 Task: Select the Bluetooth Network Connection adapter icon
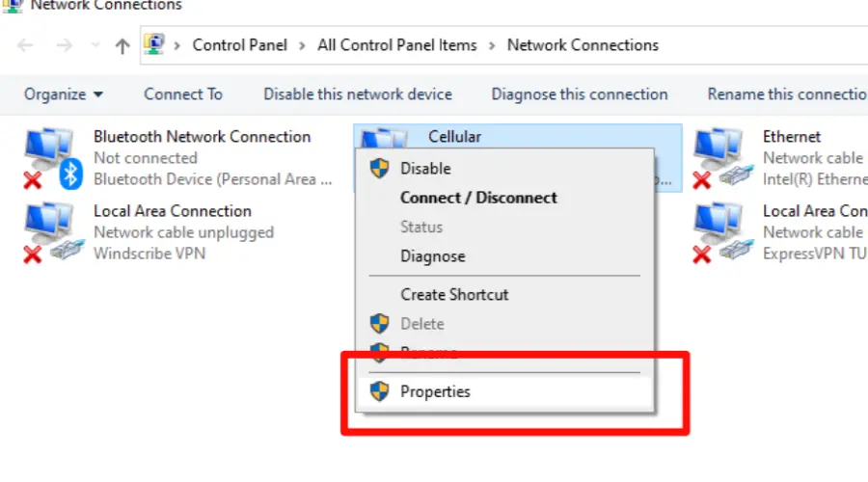pyautogui.click(x=53, y=158)
